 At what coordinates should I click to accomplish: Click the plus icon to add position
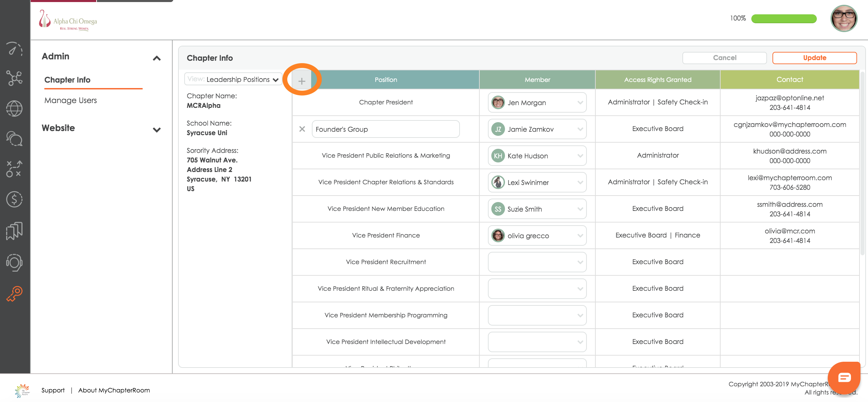[302, 81]
